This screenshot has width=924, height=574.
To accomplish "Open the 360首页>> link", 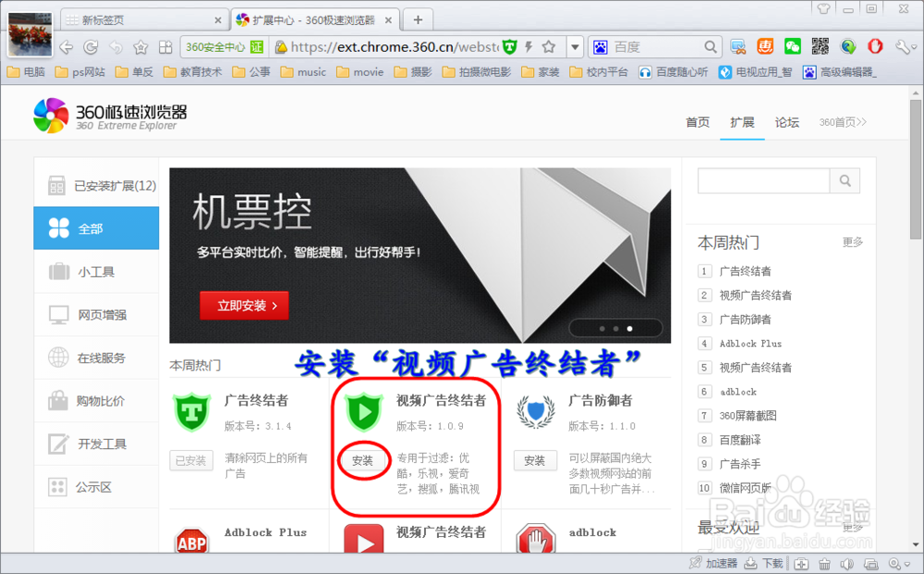I will pos(843,122).
